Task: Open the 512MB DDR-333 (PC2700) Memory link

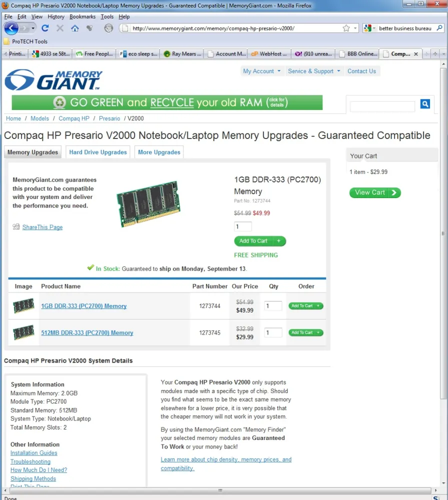Action: (87, 332)
